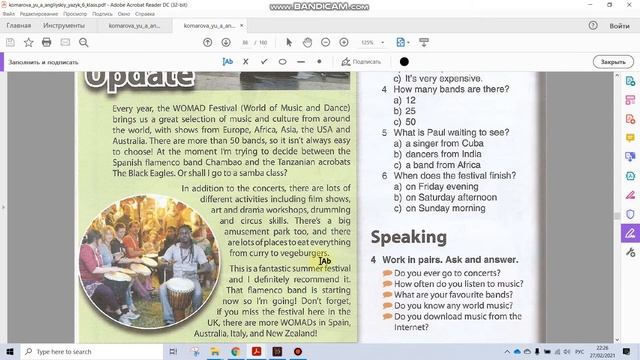Image resolution: width=640 pixels, height=360 pixels.
Task: Open Find text magnifier icon
Action: click(84, 42)
